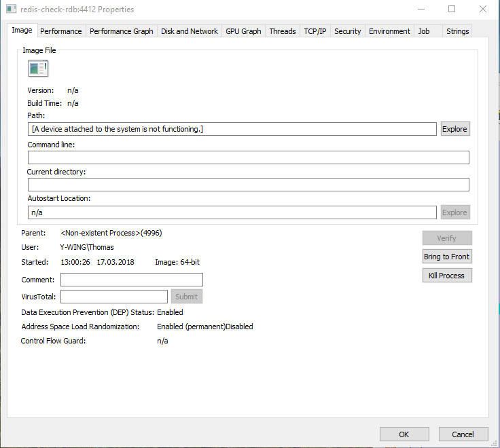Maximize the Properties window
This screenshot has width=500, height=448.
point(452,9)
